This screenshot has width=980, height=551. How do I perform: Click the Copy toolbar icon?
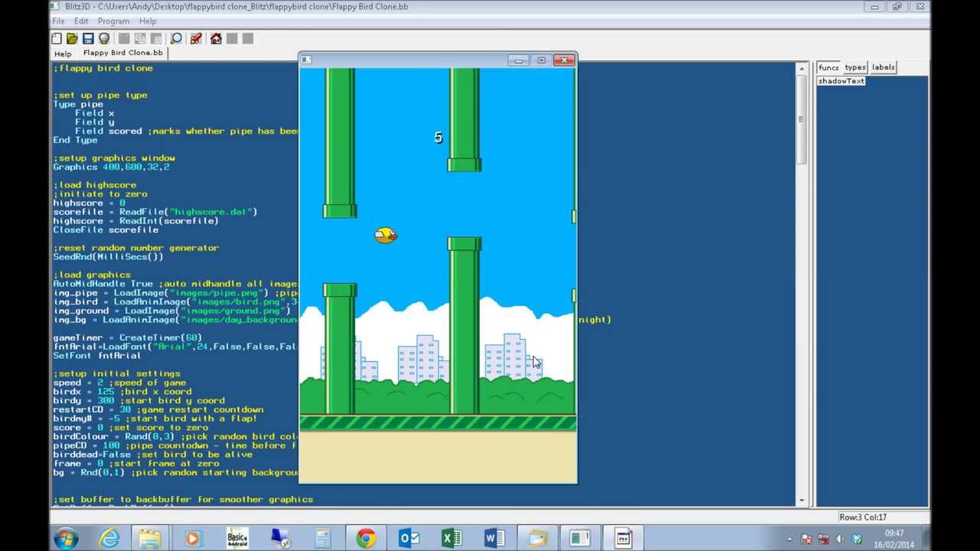[140, 38]
